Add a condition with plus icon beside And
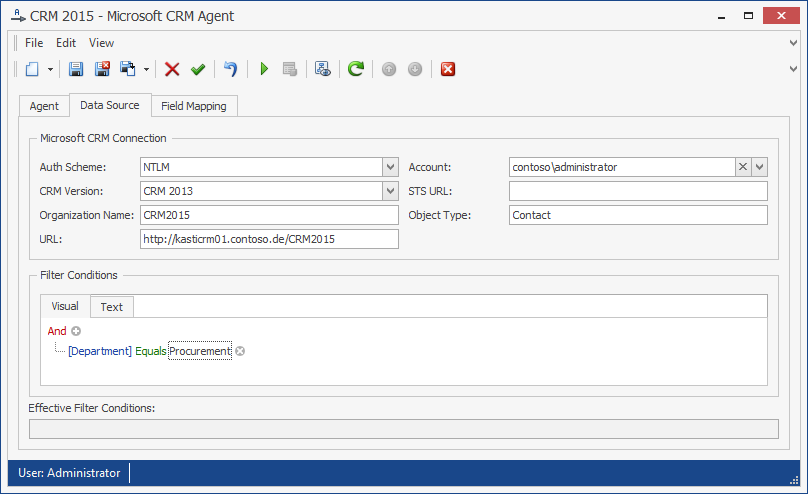Viewport: 808px width, 494px height. [x=76, y=331]
